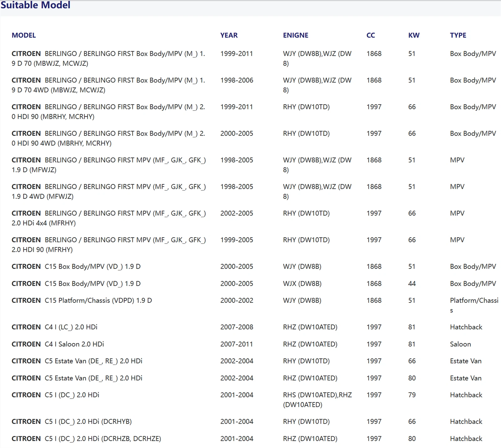Select model Berlingo MPV 2.0 HDi 4x4 (MFRHY)
Image resolution: width=501 pixels, height=448 pixels.
109,218
